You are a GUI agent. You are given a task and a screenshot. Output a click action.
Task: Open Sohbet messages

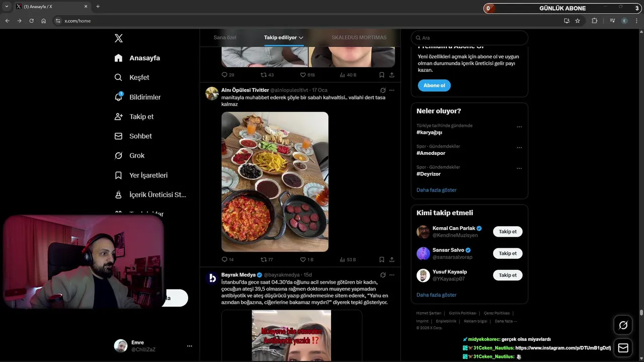pos(133,136)
